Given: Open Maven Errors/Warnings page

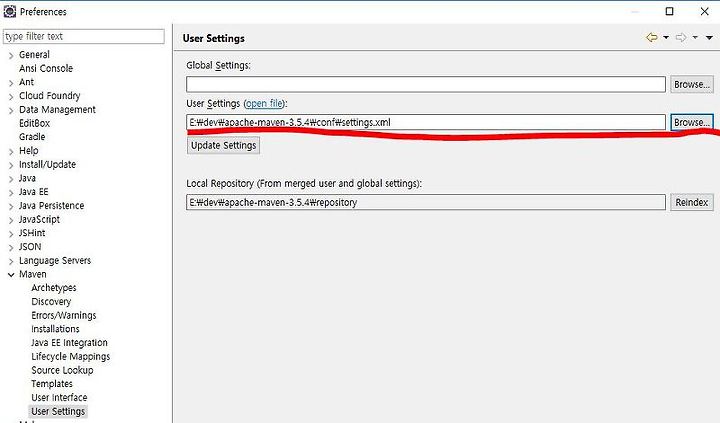Looking at the screenshot, I should [64, 316].
